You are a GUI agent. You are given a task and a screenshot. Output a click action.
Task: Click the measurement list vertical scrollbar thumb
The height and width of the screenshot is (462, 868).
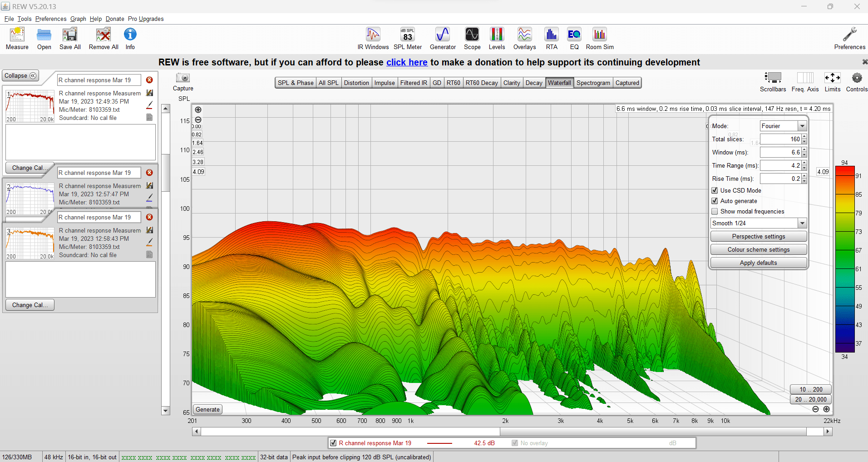click(x=166, y=173)
